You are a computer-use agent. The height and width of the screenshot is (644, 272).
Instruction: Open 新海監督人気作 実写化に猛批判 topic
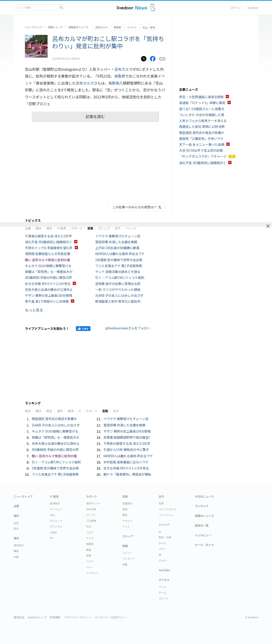[x=118, y=301]
